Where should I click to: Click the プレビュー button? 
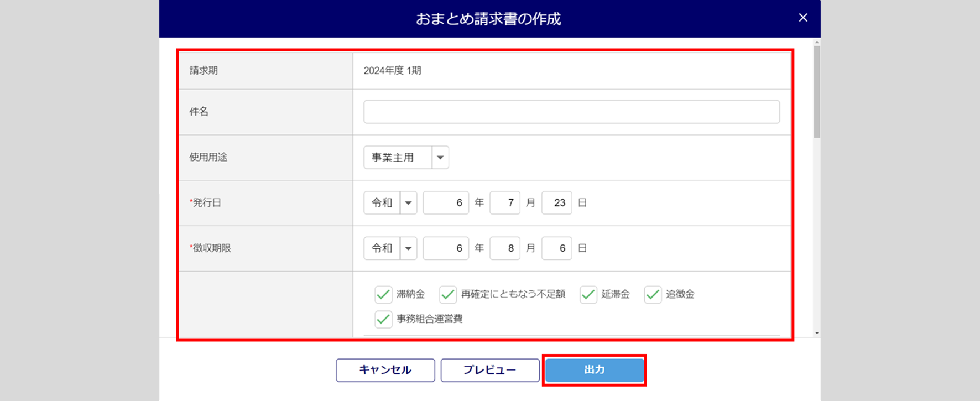tap(490, 370)
